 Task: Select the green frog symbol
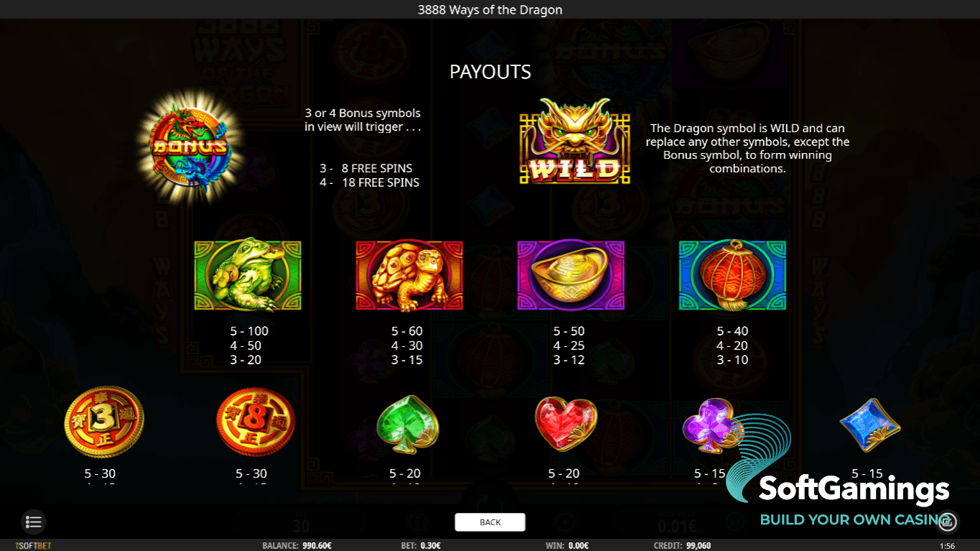click(248, 275)
